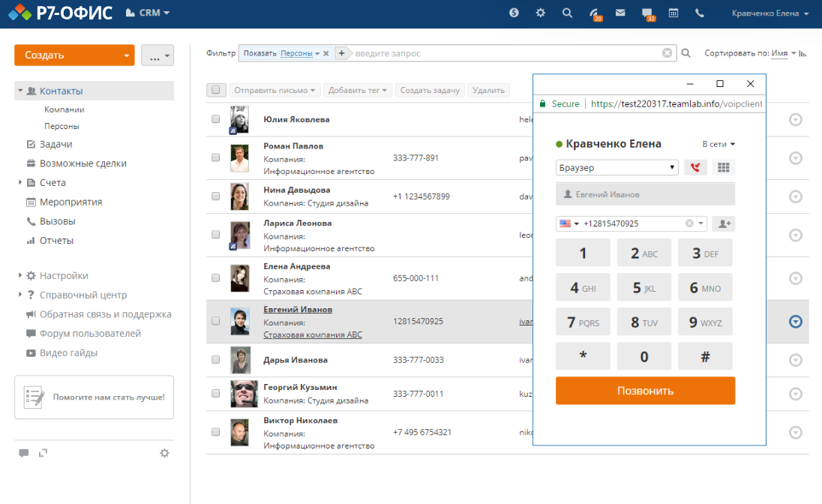Open the country flag code dropdown

point(569,223)
